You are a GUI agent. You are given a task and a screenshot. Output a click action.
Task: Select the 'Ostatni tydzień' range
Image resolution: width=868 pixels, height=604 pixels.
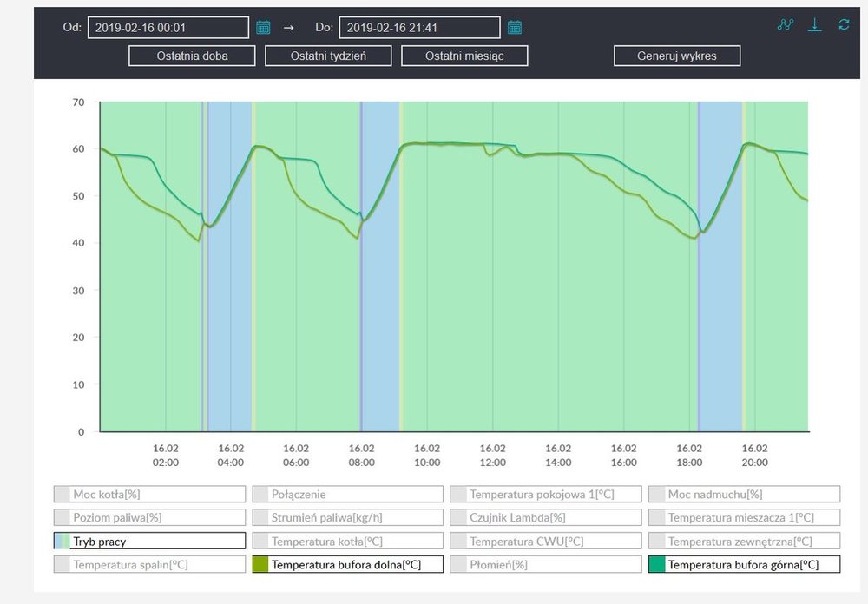click(x=328, y=56)
